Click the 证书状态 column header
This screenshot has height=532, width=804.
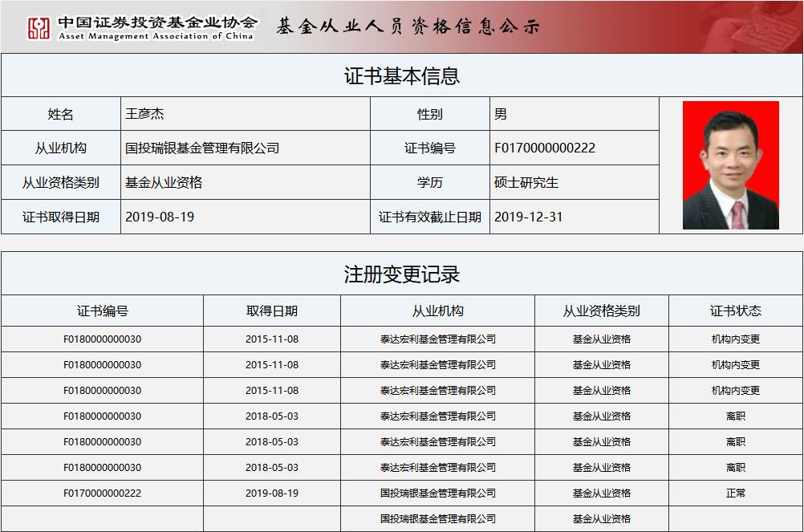tap(735, 311)
